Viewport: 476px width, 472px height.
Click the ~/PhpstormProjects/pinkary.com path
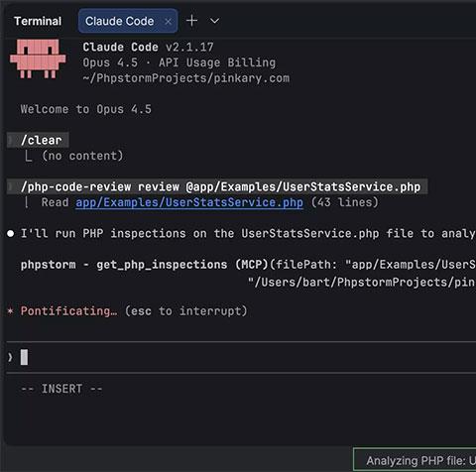tap(186, 78)
